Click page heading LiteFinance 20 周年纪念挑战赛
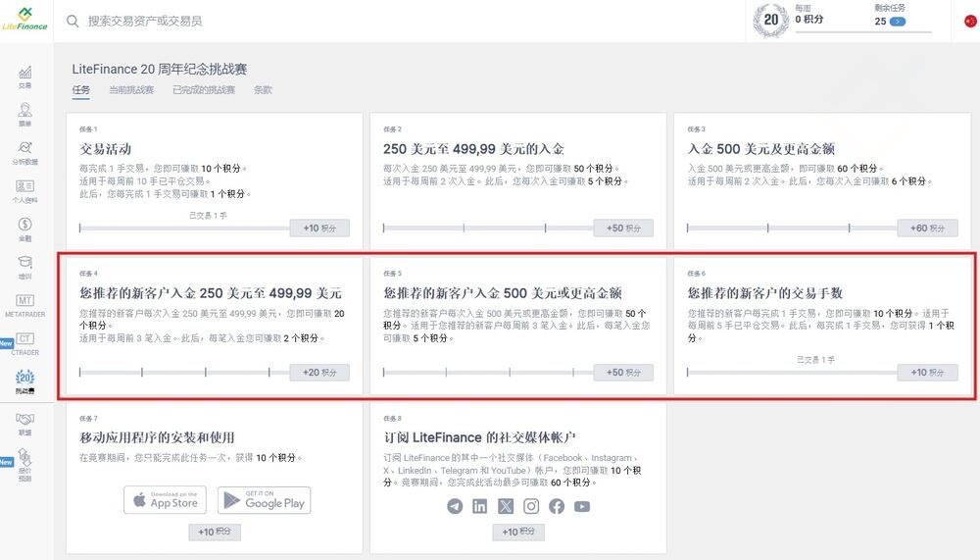This screenshot has width=980, height=560. [160, 69]
